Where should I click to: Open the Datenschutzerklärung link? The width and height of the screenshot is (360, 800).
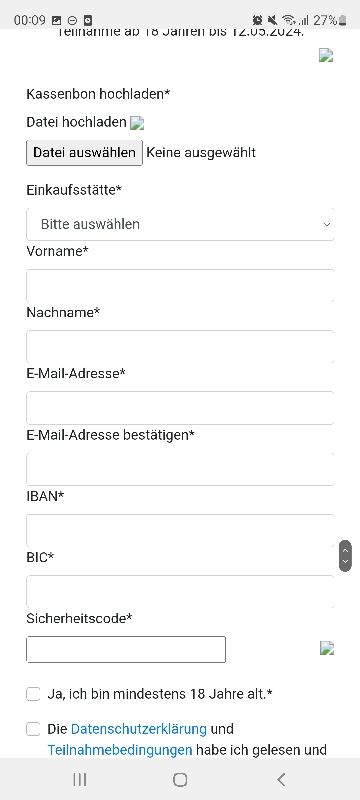(139, 729)
